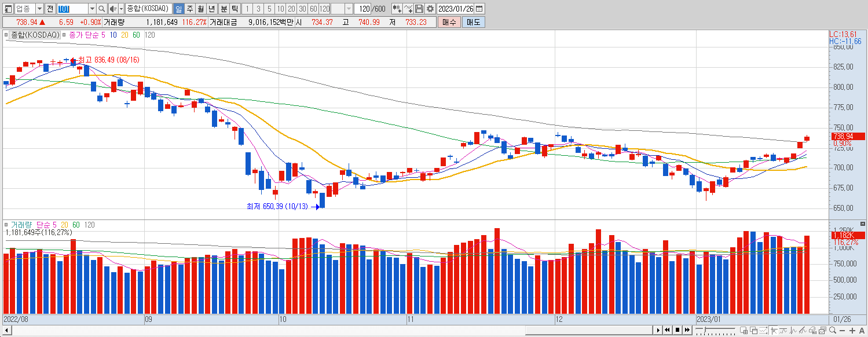
Task: Click the diagonal lines drawing tool icon
Action: pos(803,331)
